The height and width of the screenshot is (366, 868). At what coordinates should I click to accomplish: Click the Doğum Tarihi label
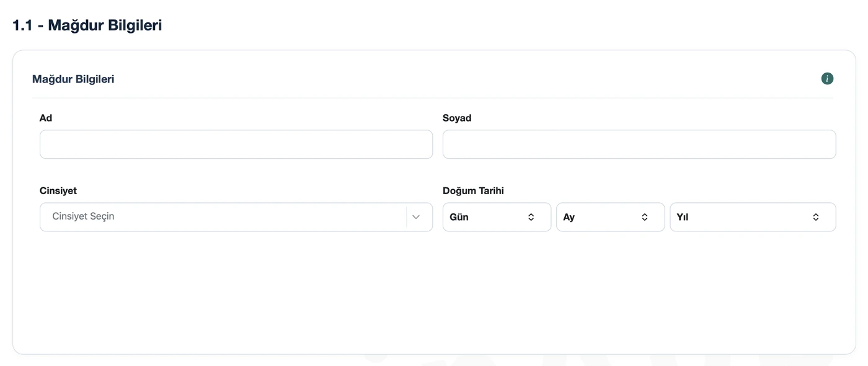pos(473,191)
